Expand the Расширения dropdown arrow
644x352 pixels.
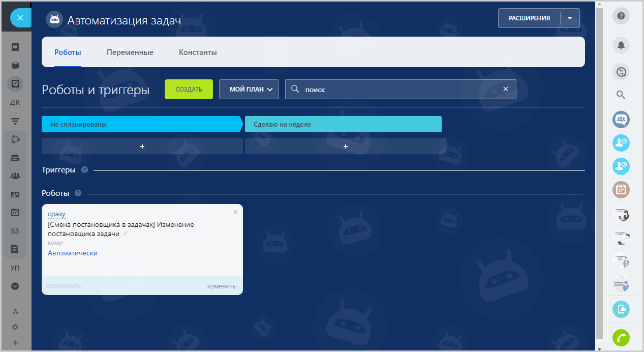(570, 18)
